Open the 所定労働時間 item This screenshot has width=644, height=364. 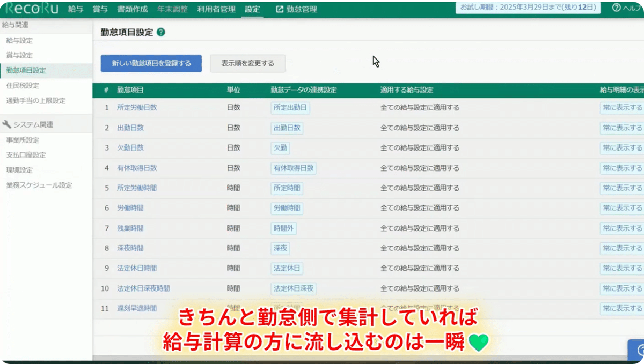(137, 188)
